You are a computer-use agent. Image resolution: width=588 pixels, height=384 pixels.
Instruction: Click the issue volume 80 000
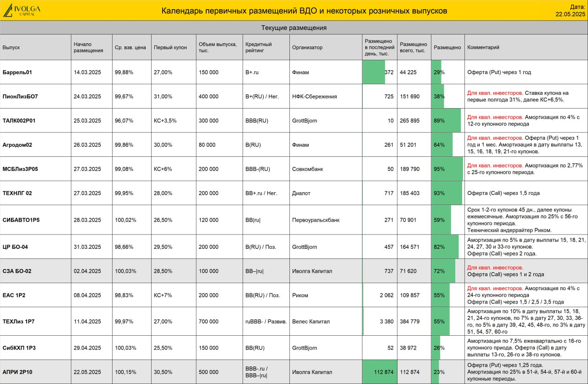point(207,145)
